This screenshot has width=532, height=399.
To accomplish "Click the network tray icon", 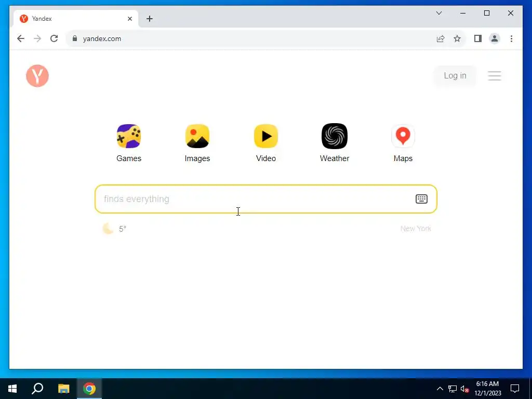I will 453,389.
